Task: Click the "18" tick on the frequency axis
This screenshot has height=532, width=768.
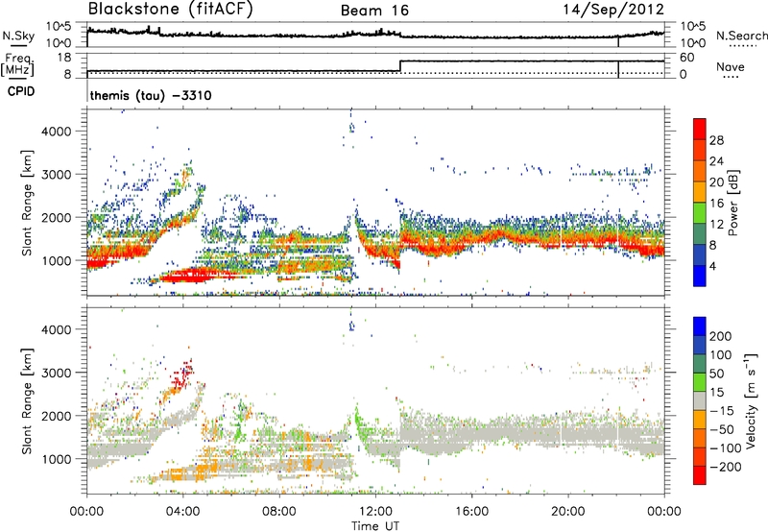Action: 64,58
